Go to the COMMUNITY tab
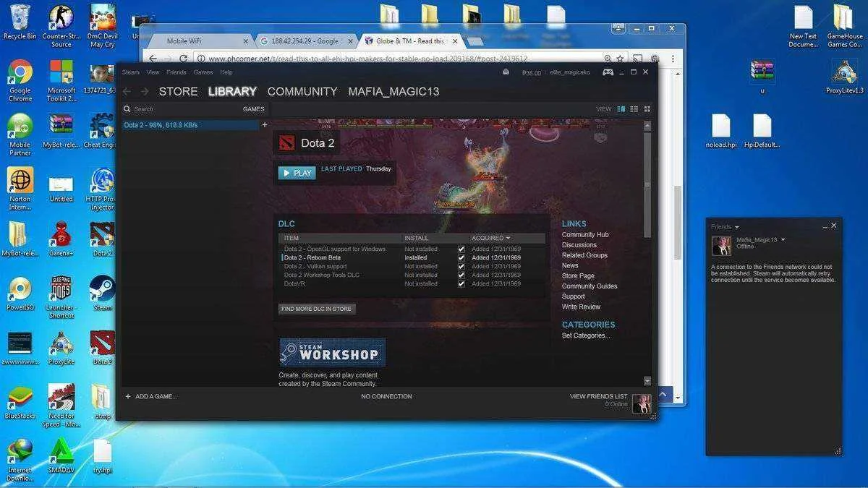Viewport: 868px width, 488px height. point(302,91)
